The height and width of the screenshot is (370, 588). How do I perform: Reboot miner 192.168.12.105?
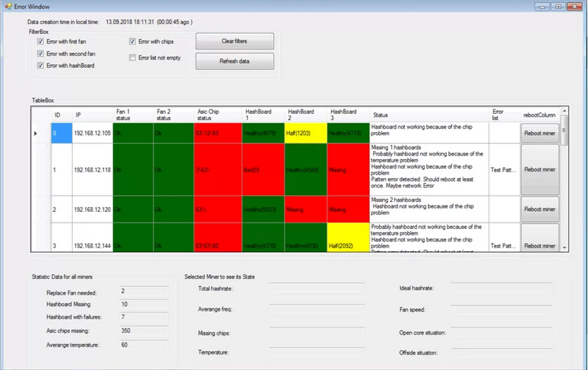pos(539,133)
